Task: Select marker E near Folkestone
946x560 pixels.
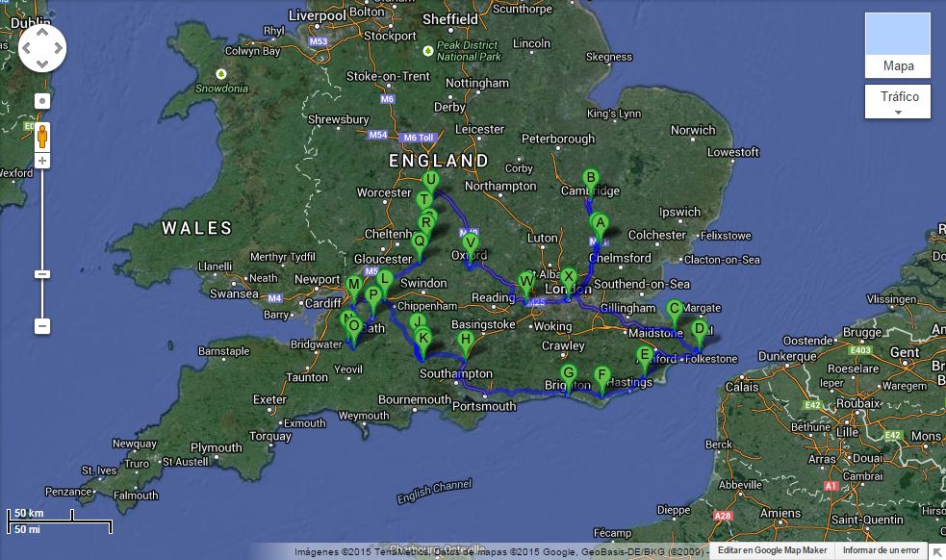Action: [644, 355]
